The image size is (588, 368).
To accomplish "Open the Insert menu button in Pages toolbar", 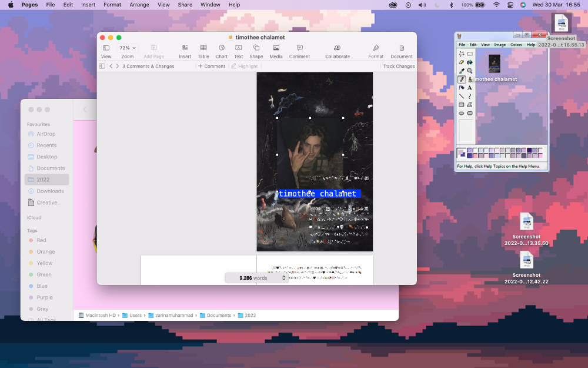I will coord(185,51).
